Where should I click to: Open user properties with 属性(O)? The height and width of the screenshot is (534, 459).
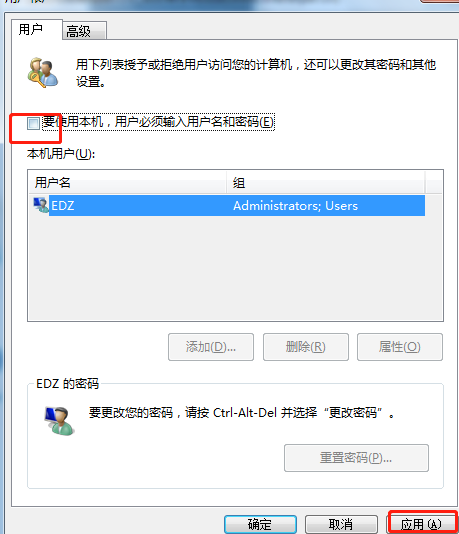pyautogui.click(x=400, y=347)
